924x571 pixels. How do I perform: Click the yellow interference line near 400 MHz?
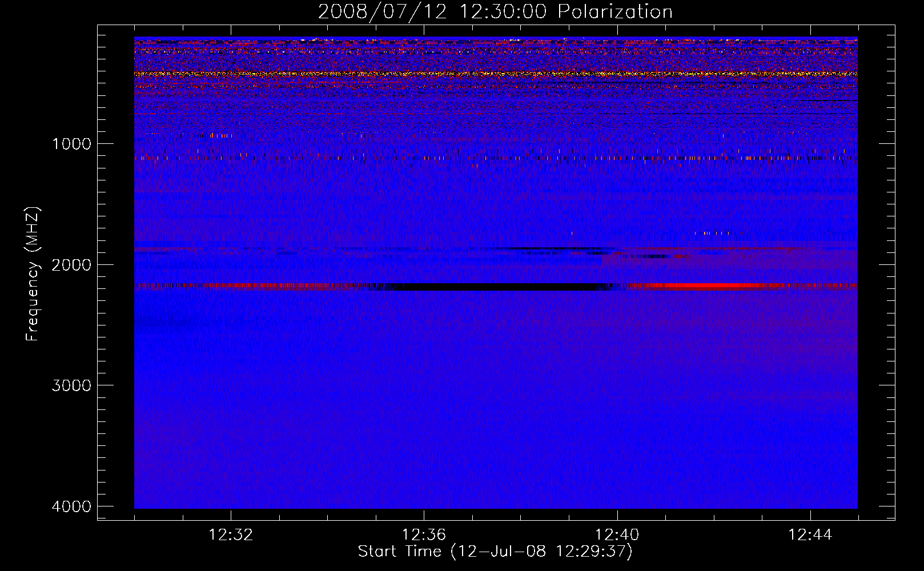496,74
